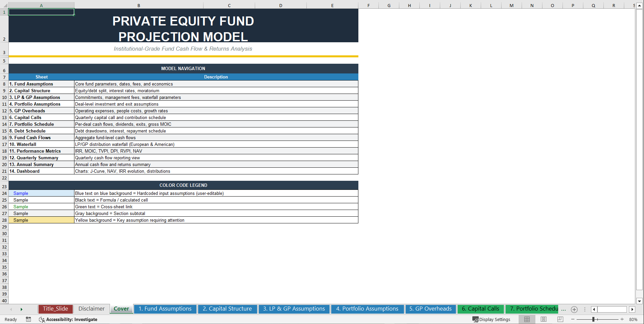This screenshot has width=644, height=324.
Task: Open the 1. Fund Assumptions sheet
Action: tap(165, 309)
